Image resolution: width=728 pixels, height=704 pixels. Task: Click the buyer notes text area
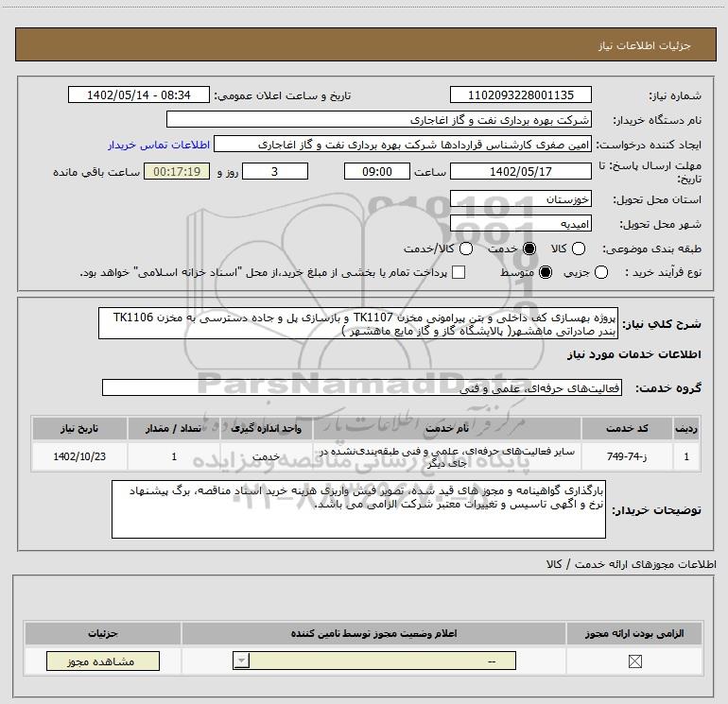point(358,509)
